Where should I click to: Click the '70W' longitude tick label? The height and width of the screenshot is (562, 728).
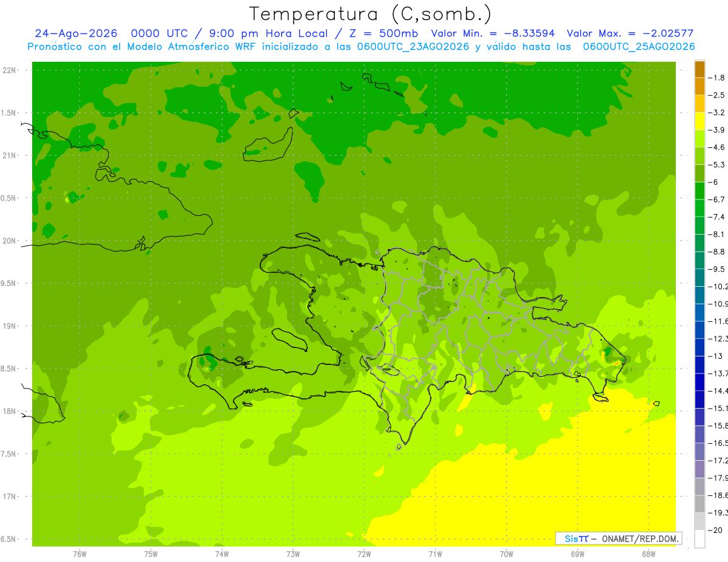pyautogui.click(x=507, y=554)
